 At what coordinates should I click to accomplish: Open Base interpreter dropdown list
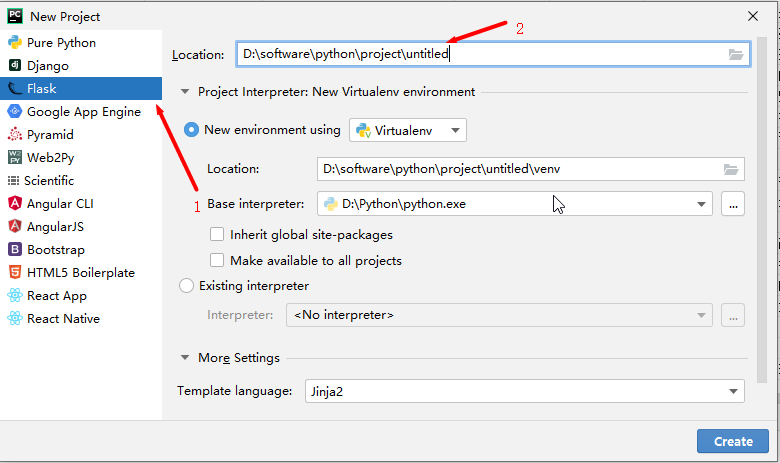(x=515, y=204)
